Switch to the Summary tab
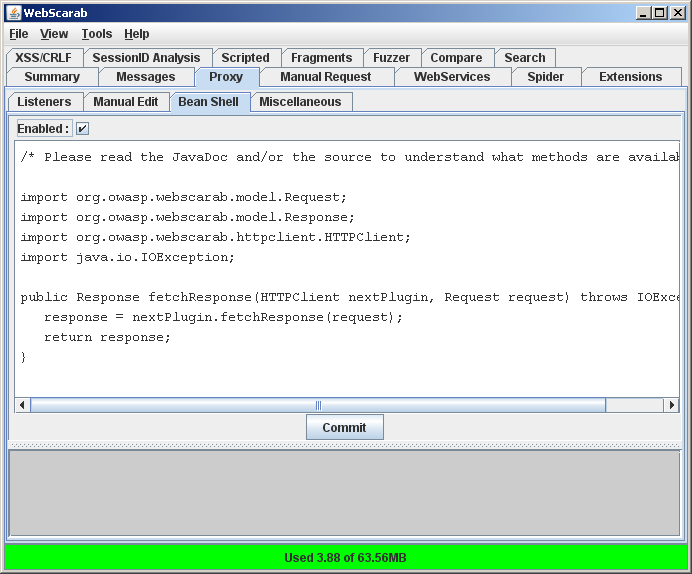The image size is (692, 574). pyautogui.click(x=52, y=77)
